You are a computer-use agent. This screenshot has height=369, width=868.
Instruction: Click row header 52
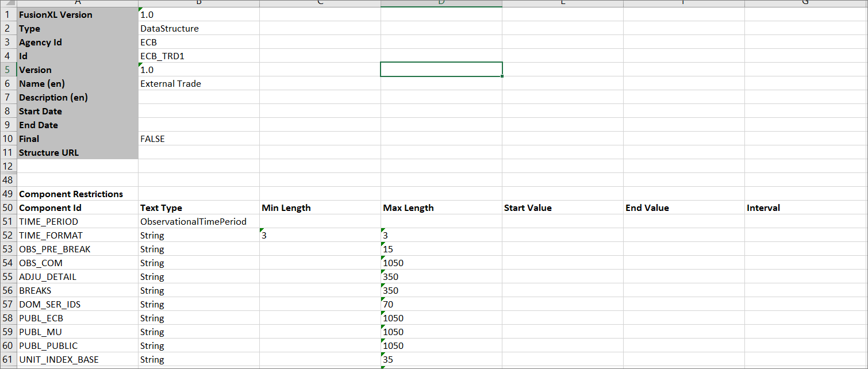(x=8, y=236)
